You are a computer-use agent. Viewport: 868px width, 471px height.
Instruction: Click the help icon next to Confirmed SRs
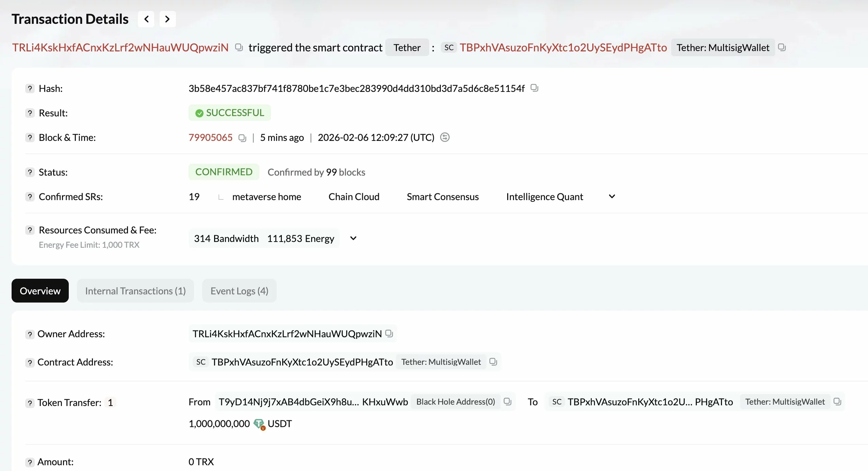30,197
